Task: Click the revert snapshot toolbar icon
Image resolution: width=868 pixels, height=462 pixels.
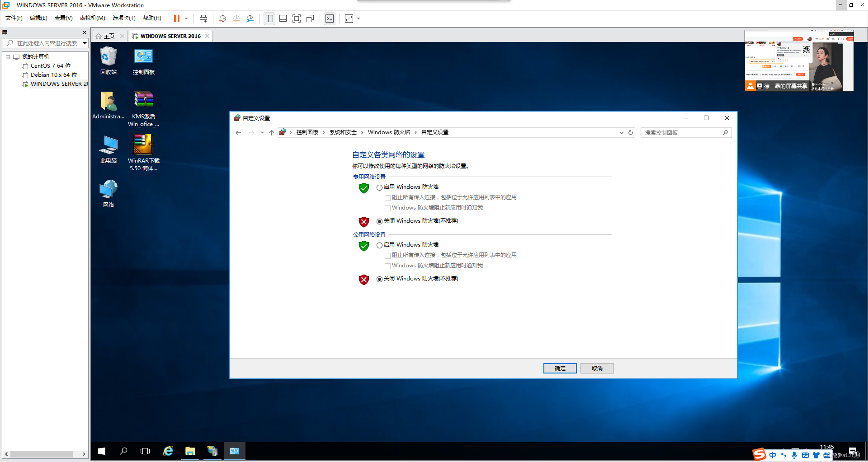Action: 236,19
